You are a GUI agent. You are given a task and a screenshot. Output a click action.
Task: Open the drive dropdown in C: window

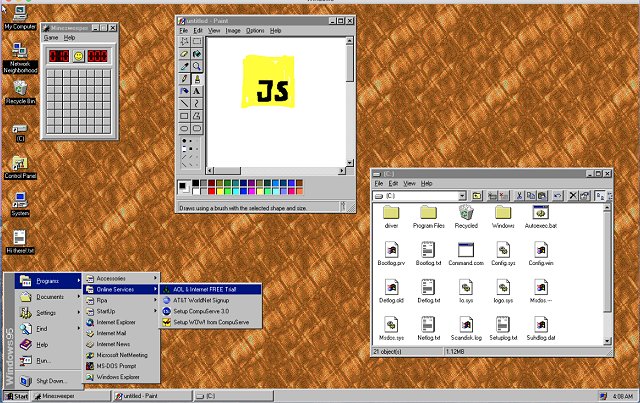point(462,196)
